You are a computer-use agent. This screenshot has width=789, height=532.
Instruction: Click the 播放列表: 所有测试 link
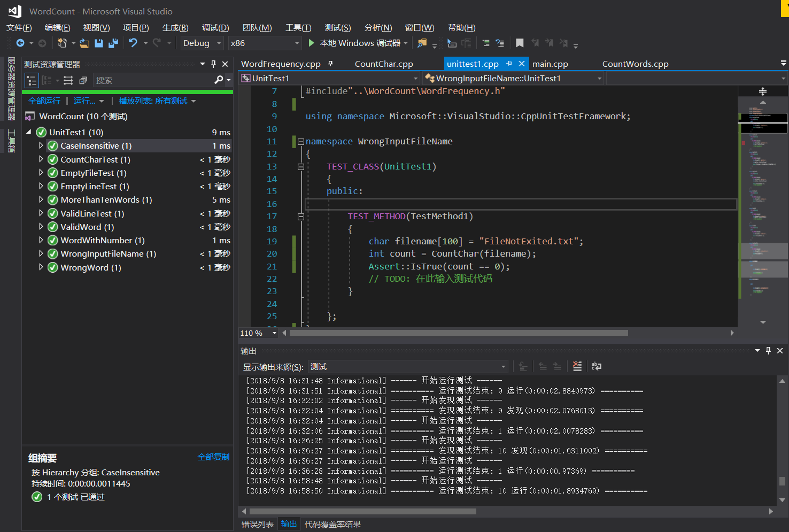tap(153, 101)
